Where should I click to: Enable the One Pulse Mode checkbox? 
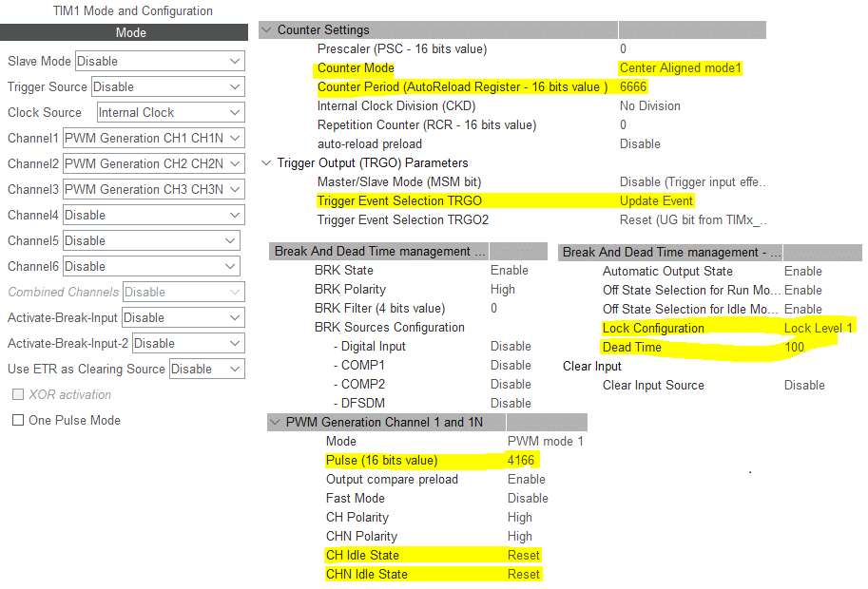click(18, 420)
